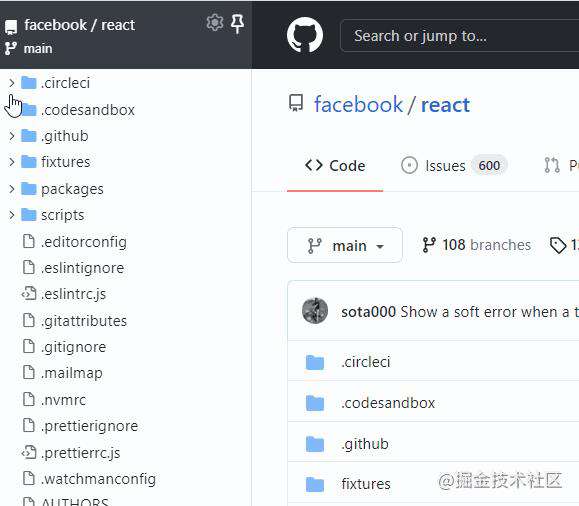Switch to the Issues tab
579x506 pixels.
point(454,165)
